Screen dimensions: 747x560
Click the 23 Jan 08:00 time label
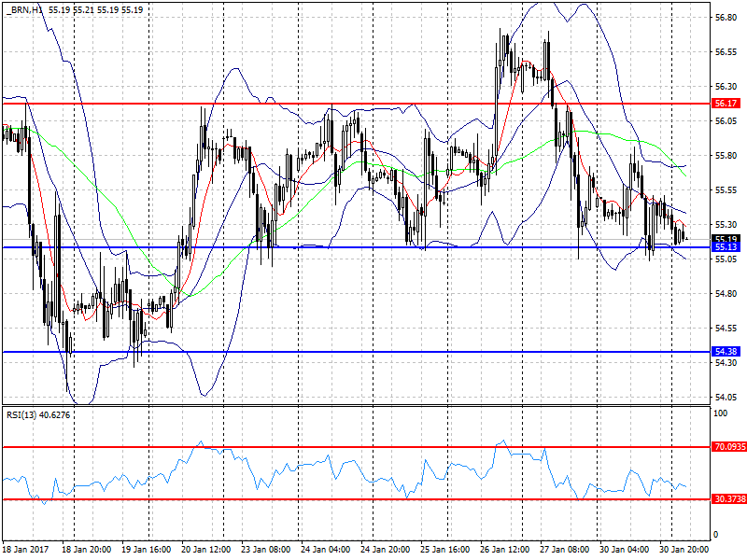pyautogui.click(x=266, y=549)
